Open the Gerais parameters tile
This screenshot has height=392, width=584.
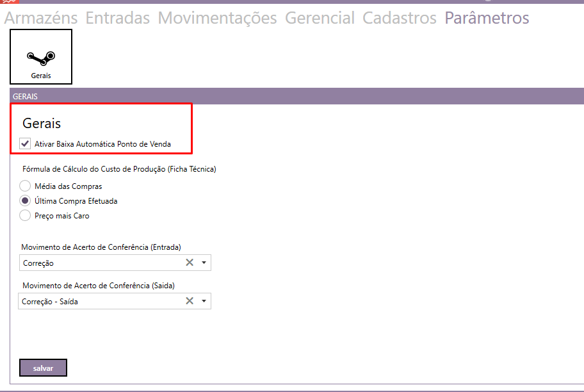[x=41, y=57]
